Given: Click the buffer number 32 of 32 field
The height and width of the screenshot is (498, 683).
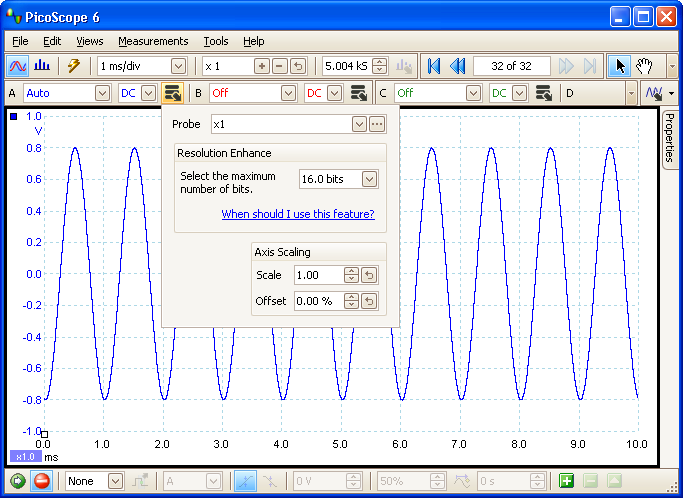Looking at the screenshot, I should (511, 66).
